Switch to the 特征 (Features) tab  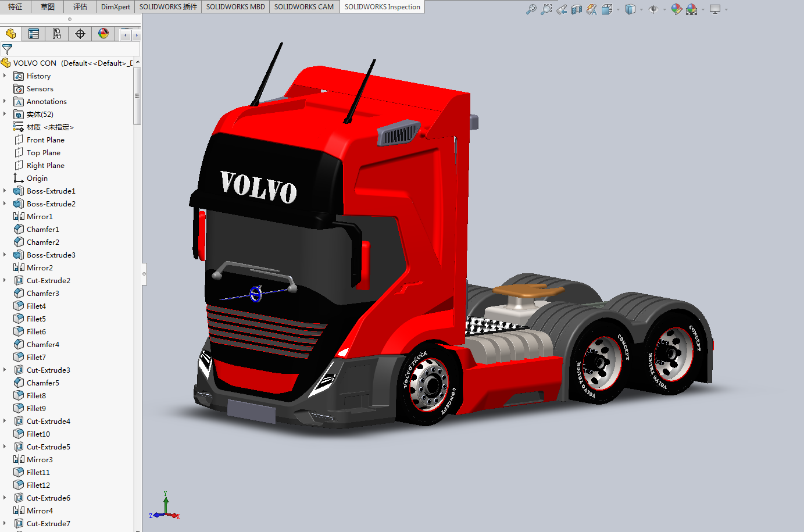click(15, 7)
